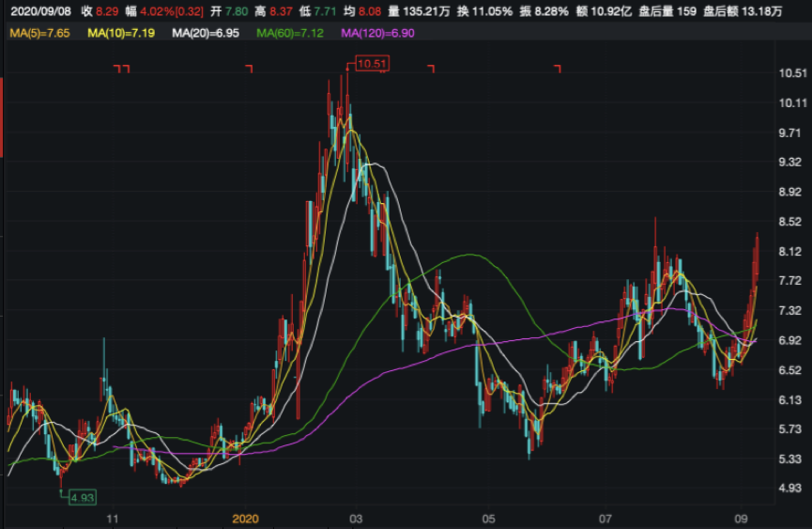Jump to month 03 on the time axis

(355, 518)
